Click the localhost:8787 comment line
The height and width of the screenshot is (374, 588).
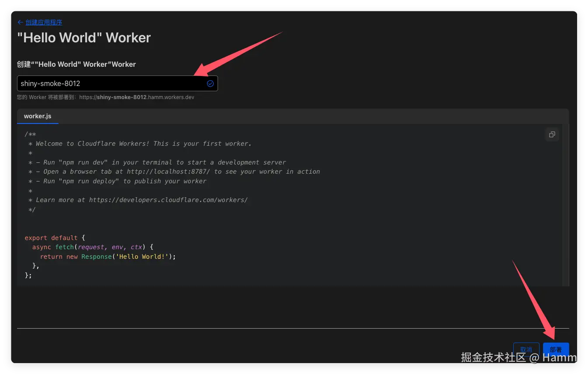(174, 172)
